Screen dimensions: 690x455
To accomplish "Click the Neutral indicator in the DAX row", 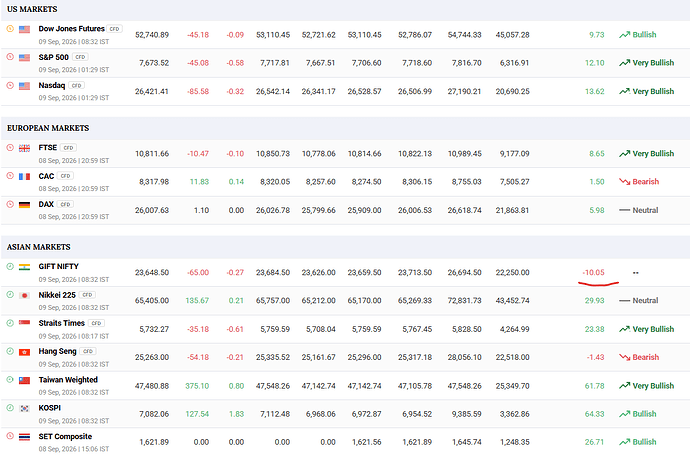I will coord(639,210).
